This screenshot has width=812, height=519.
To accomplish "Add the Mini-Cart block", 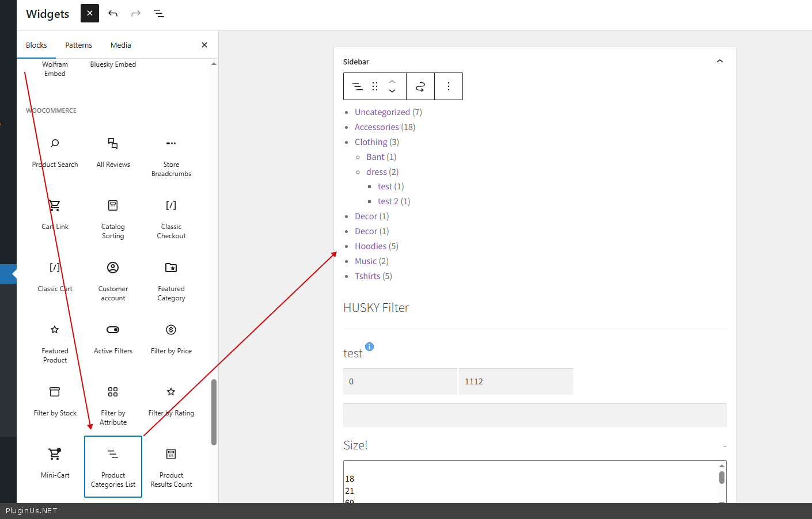I will [x=55, y=463].
